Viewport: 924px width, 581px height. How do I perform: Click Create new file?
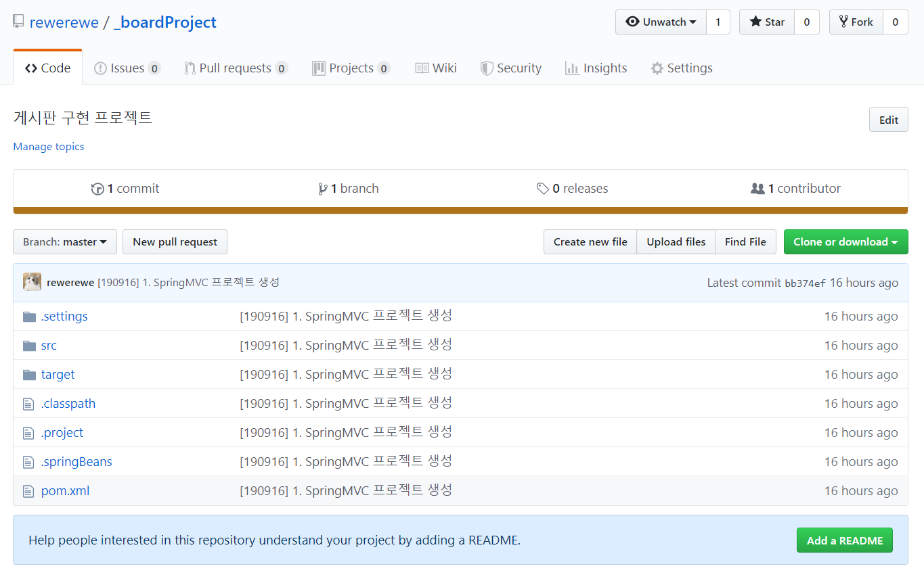pyautogui.click(x=590, y=242)
